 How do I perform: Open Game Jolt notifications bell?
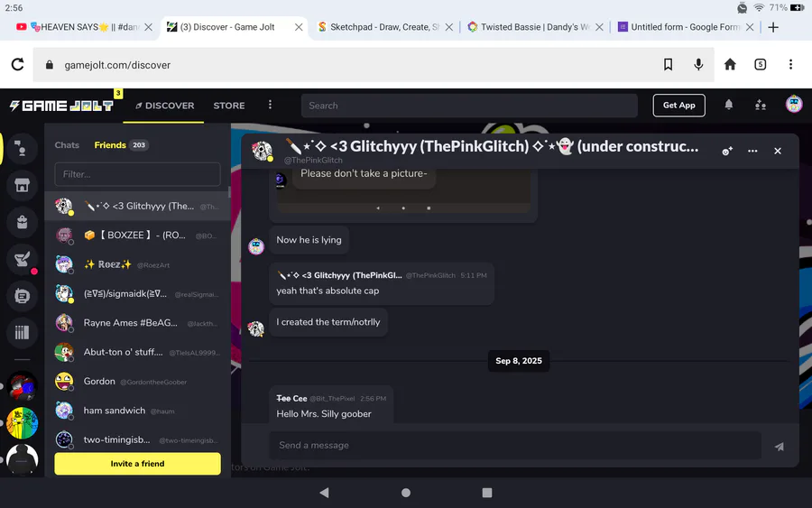pos(729,106)
